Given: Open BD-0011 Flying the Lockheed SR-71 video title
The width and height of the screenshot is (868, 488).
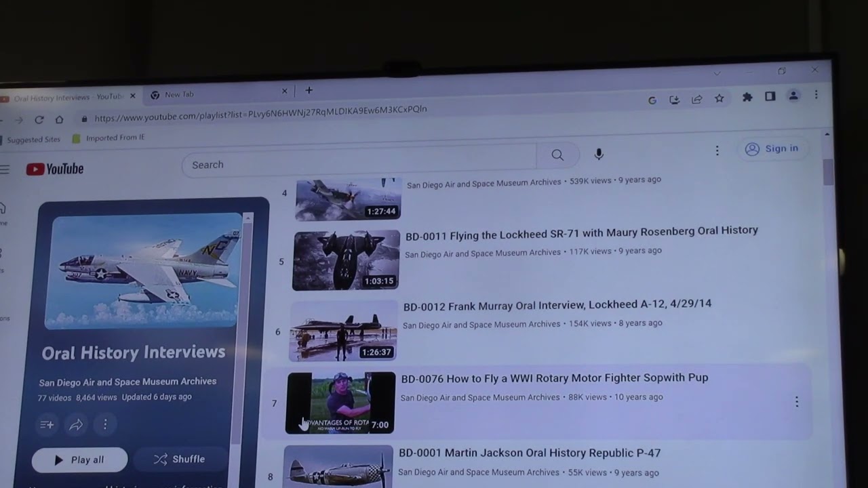Looking at the screenshot, I should coord(581,233).
